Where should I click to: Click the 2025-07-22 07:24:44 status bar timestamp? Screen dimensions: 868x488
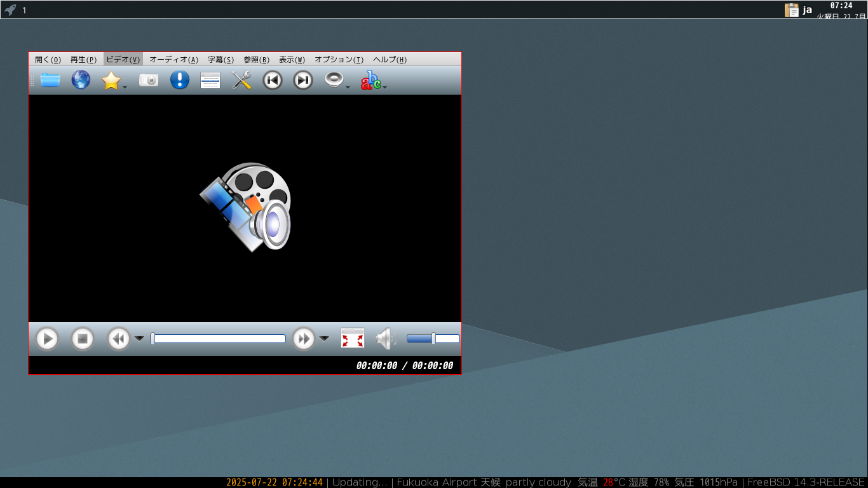275,482
